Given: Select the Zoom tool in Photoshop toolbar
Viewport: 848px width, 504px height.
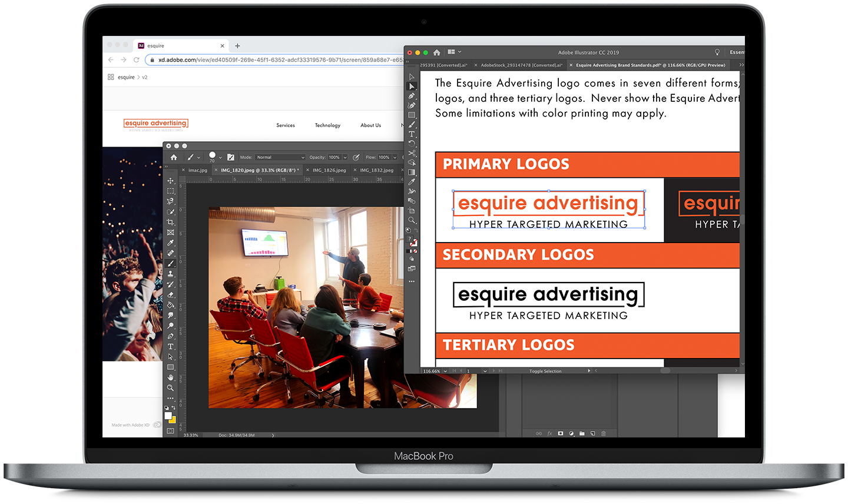Looking at the screenshot, I should coord(170,388).
